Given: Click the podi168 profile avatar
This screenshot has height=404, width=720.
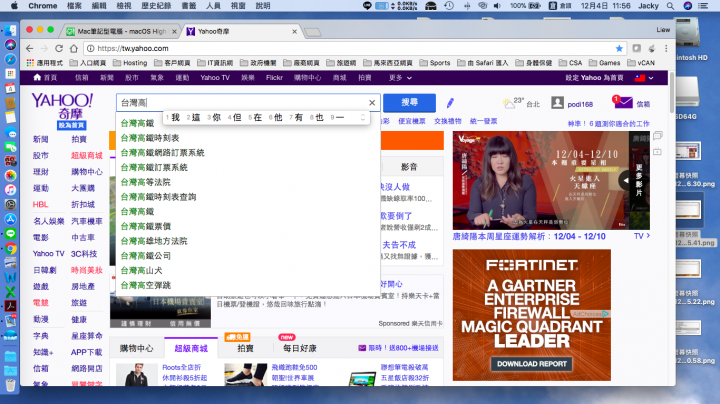Looking at the screenshot, I should pos(557,102).
